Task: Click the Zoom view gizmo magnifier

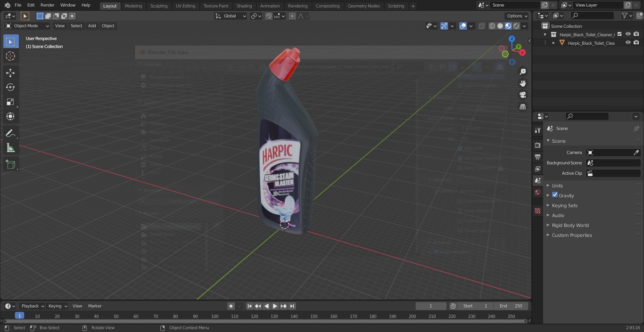Action: (x=522, y=72)
